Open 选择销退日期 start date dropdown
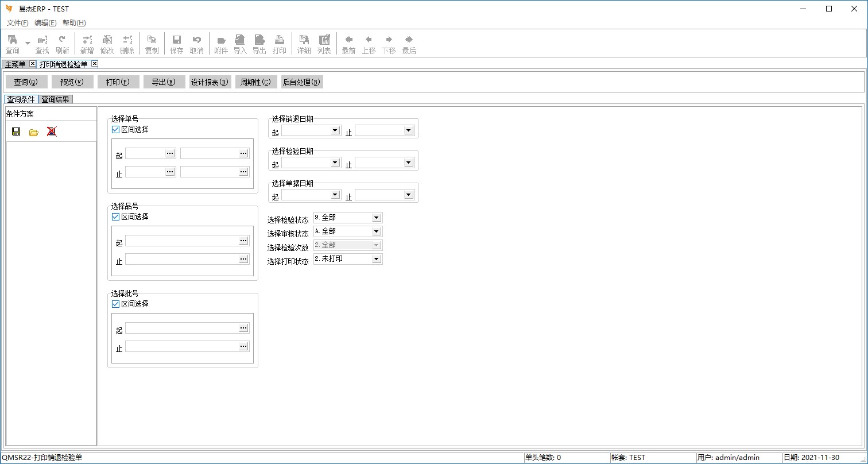The image size is (868, 464). click(x=335, y=131)
